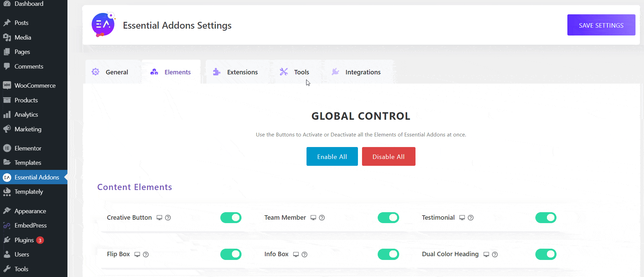The height and width of the screenshot is (277, 644).
Task: Click the Essential Addons logo in header
Action: pos(104,25)
